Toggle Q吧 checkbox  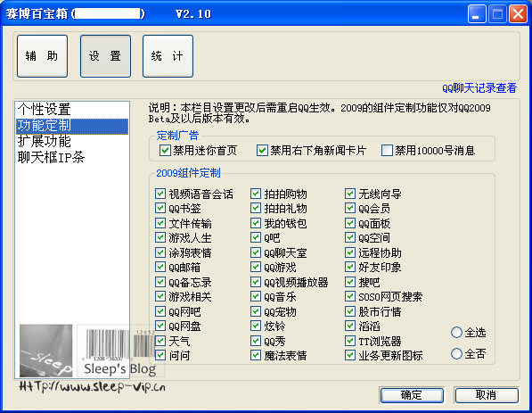256,238
